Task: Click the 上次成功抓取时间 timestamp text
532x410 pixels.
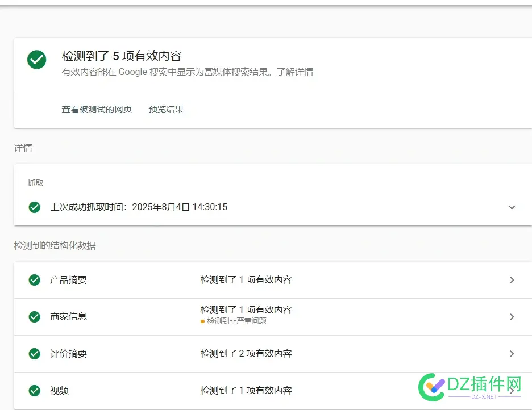Action: click(139, 207)
